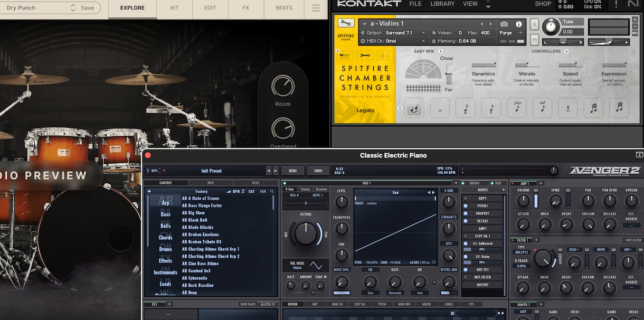Add a new FX rack with plus
Image resolution: width=644 pixels, height=320 pixels.
(x=169, y=304)
